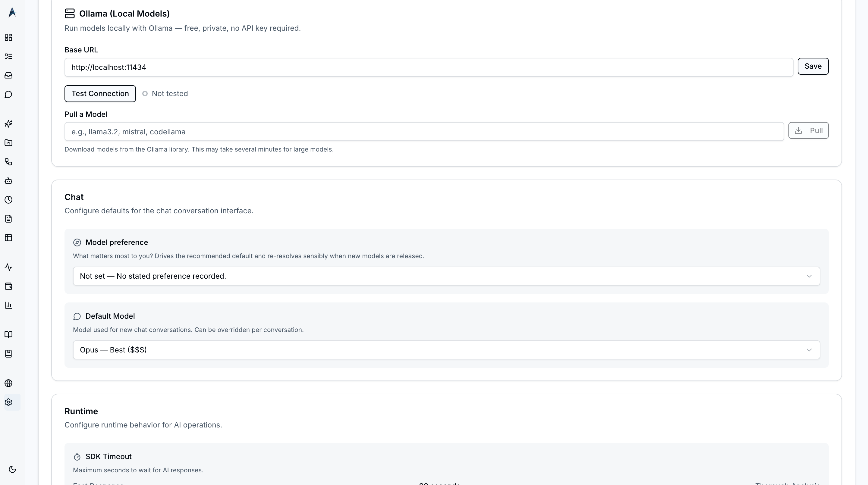Click 'Download models from the Ollama library' hint
This screenshot has height=485, width=868.
[199, 149]
